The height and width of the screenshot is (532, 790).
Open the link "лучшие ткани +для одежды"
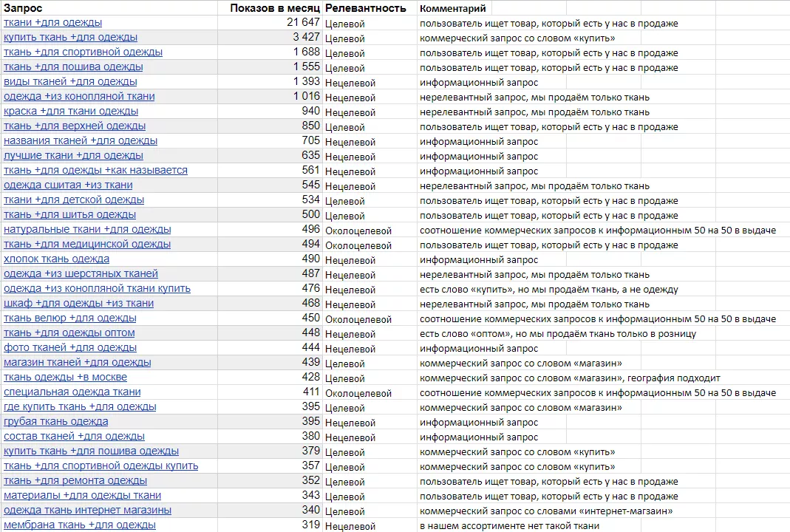(73, 156)
